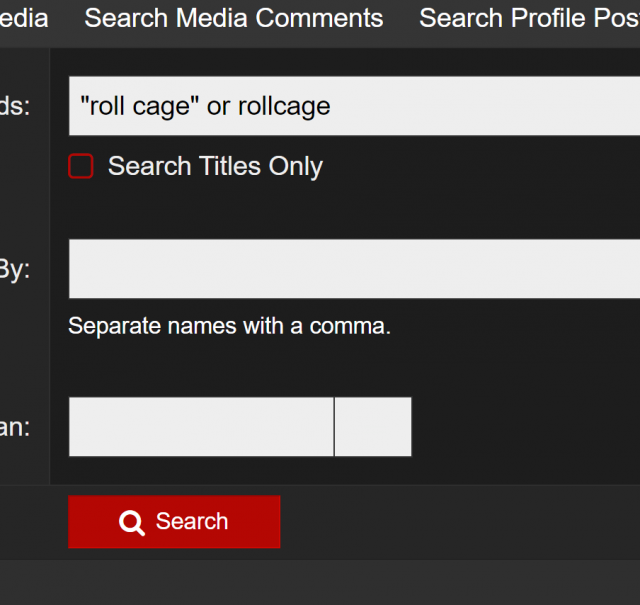Screen dimensions: 640x605
Task: Open the Search Profile Posts tab
Action: [528, 18]
